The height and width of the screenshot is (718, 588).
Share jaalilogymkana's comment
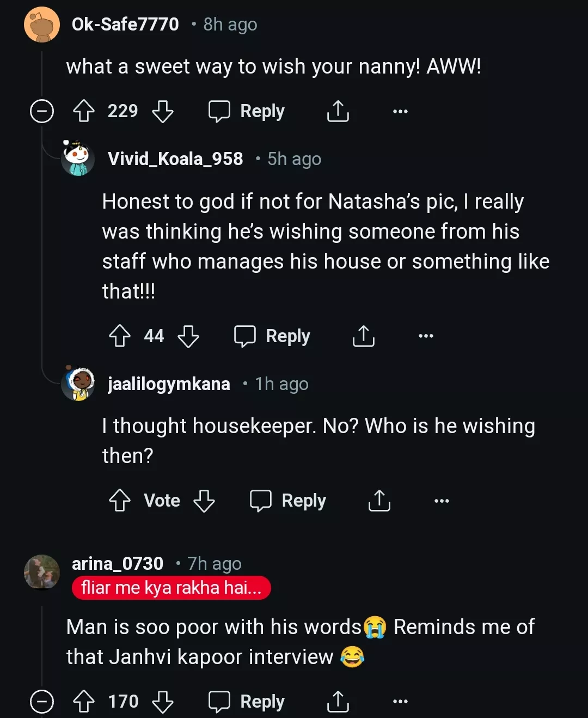coord(379,501)
